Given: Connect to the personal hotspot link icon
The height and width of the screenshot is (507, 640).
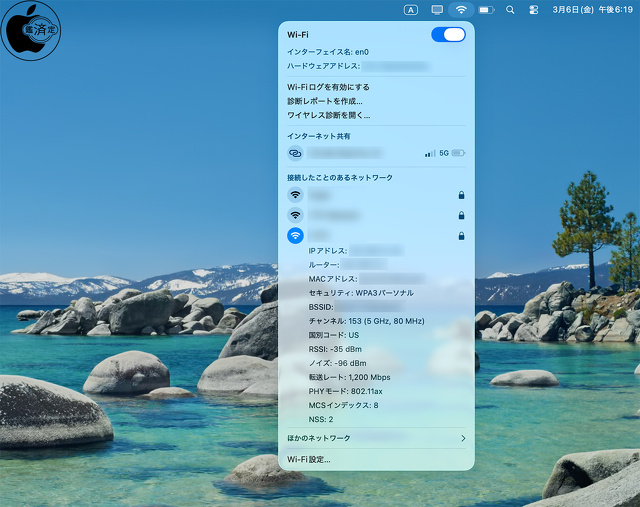Looking at the screenshot, I should [x=295, y=153].
